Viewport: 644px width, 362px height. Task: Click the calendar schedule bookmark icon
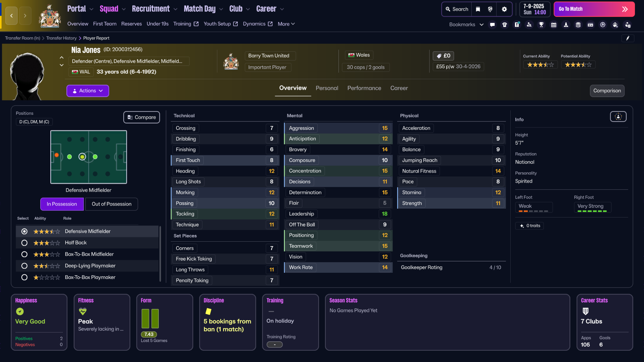click(x=553, y=25)
